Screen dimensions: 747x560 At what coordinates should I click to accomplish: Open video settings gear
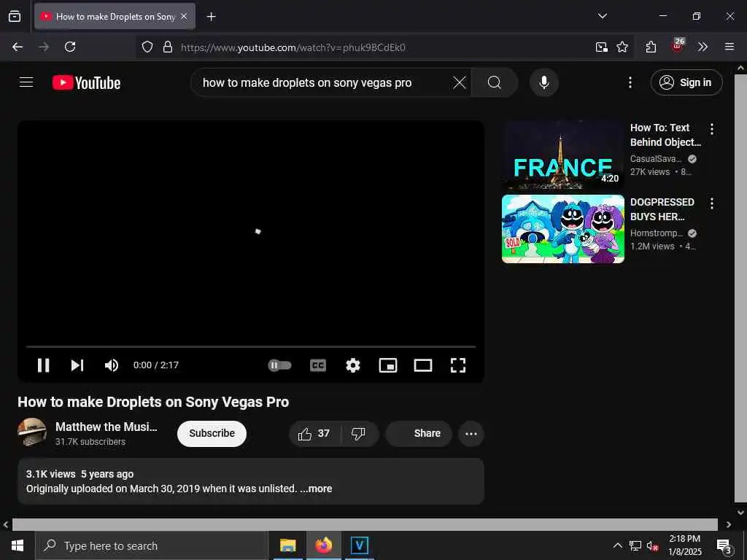click(353, 365)
